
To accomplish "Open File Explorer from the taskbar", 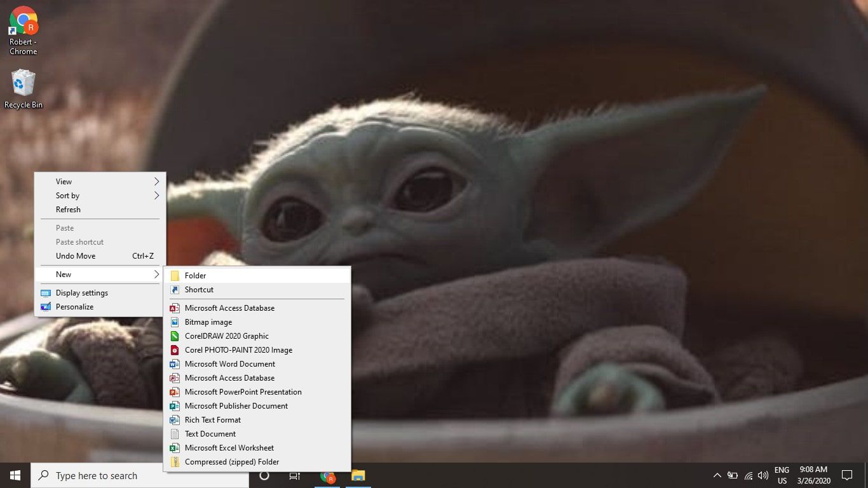I will 358,475.
